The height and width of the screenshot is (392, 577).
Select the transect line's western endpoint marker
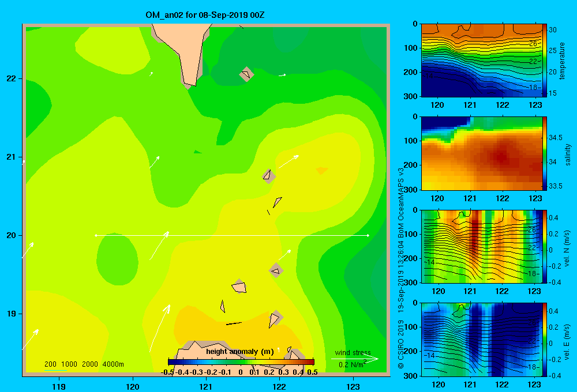96,235
